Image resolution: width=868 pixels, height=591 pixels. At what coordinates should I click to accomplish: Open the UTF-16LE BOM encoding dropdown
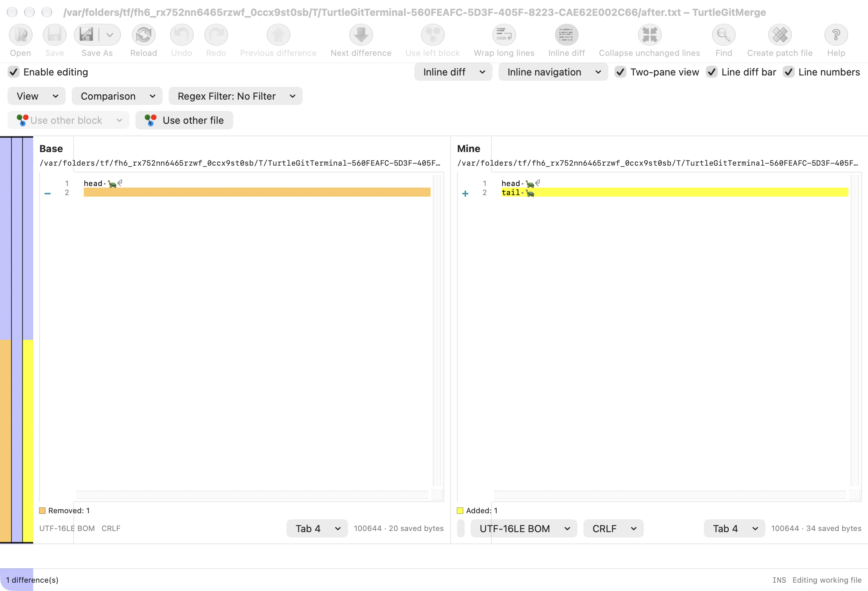click(523, 528)
